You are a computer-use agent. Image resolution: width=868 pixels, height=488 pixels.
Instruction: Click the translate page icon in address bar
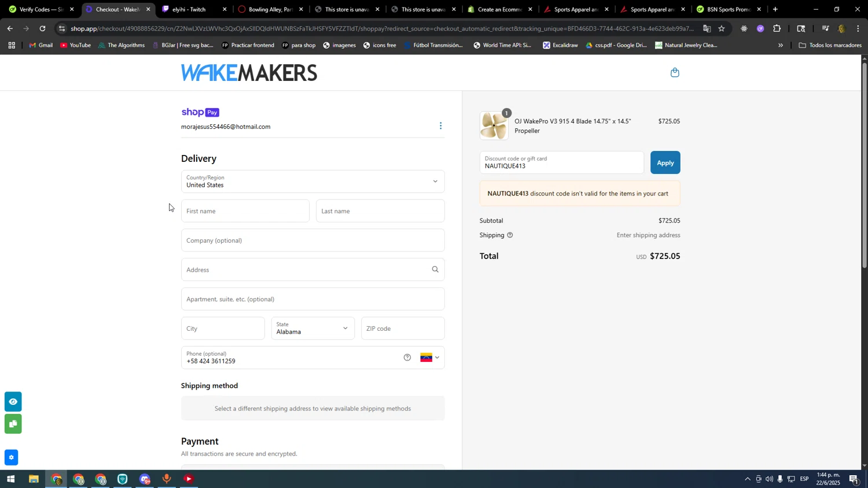coord(707,28)
